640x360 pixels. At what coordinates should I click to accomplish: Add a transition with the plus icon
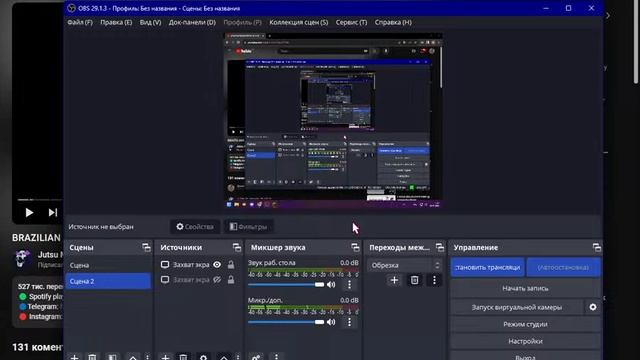click(394, 280)
